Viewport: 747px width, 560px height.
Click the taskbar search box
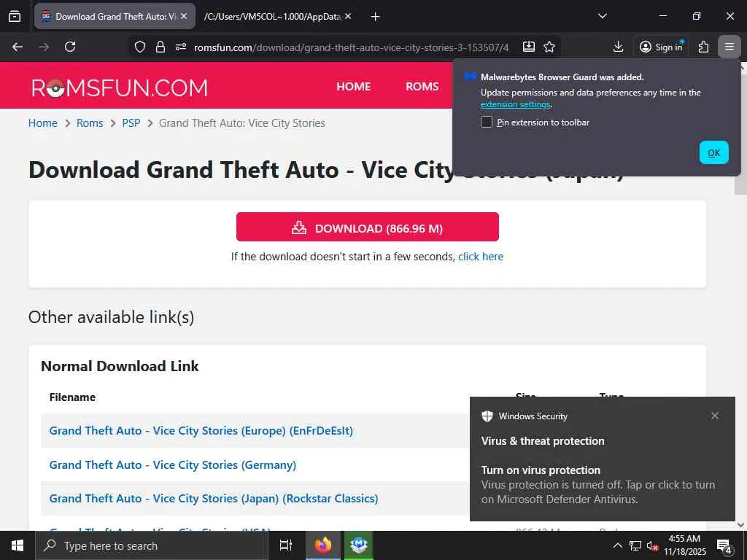coord(152,545)
